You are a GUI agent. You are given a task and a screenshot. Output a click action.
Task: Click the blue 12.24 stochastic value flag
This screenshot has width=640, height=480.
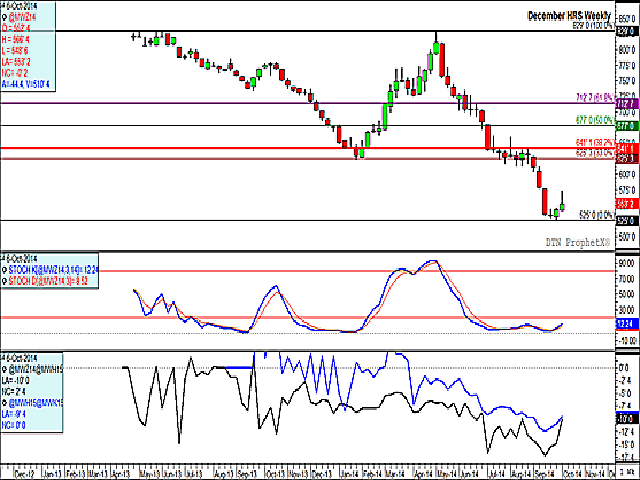click(627, 324)
